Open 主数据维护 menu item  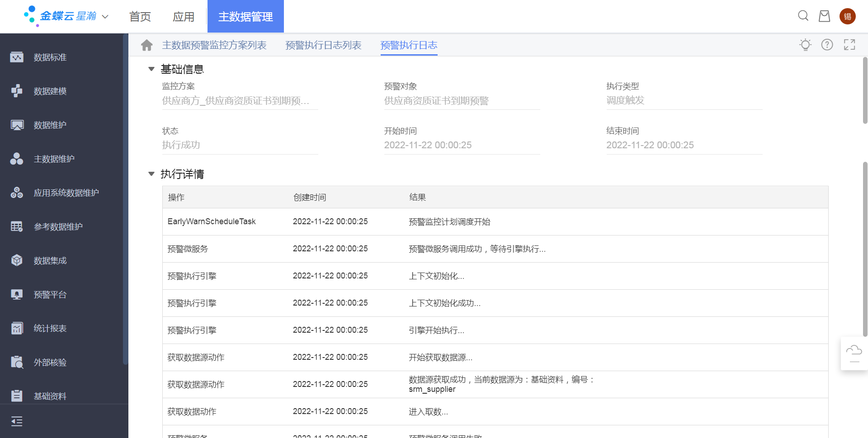pyautogui.click(x=54, y=159)
